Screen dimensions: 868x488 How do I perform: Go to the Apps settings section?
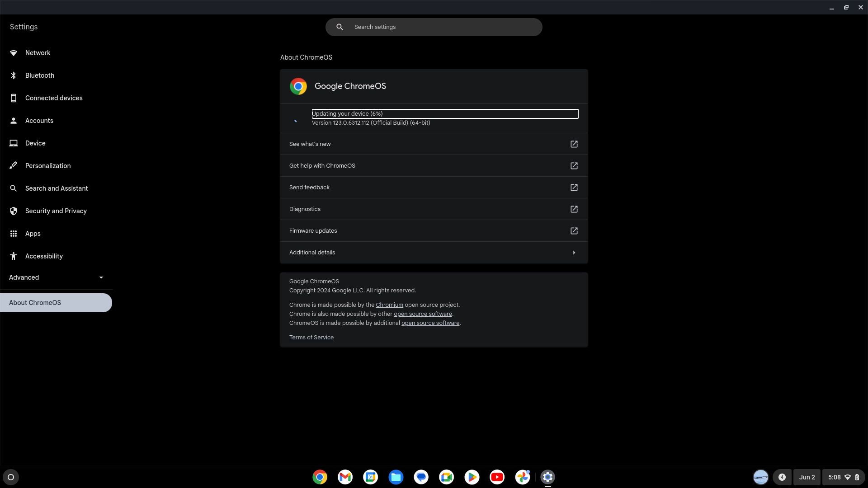56,234
